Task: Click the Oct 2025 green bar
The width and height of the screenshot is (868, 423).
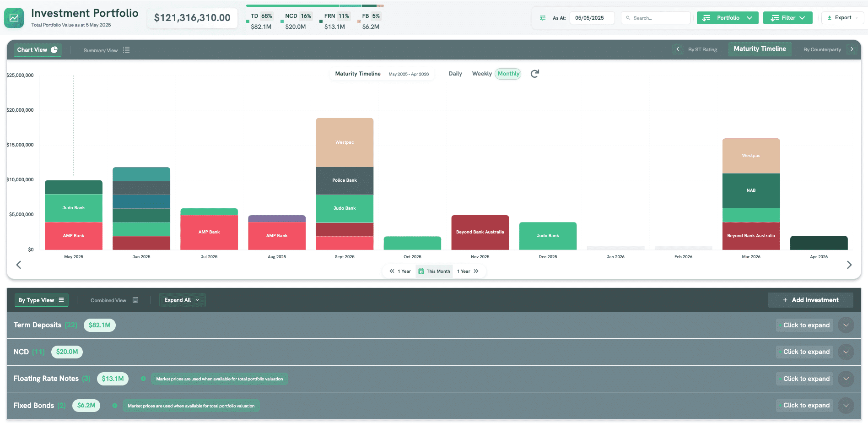Action: pos(412,243)
